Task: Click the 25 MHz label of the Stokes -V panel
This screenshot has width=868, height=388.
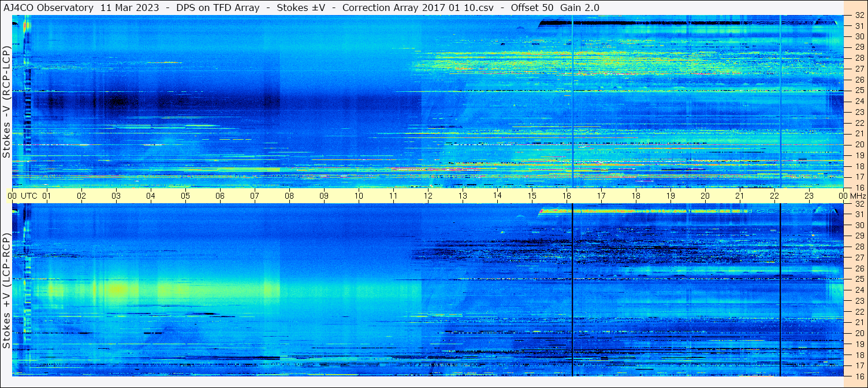Action: point(859,90)
